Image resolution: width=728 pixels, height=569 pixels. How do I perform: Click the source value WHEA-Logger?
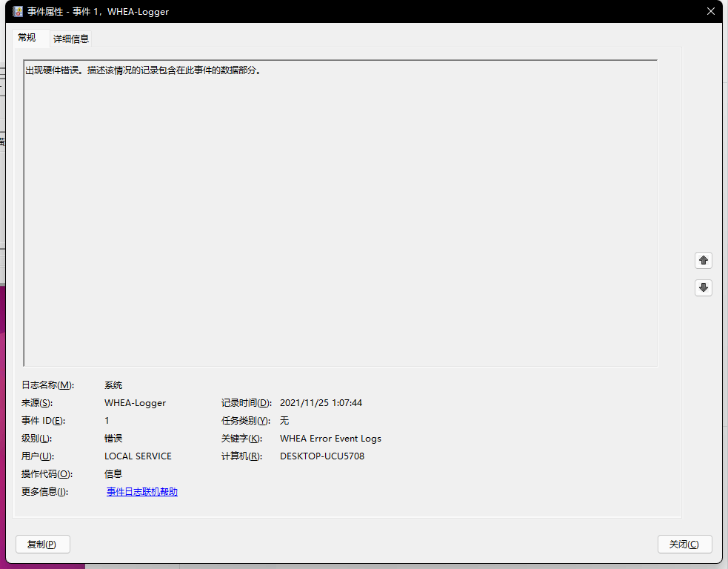(x=135, y=403)
